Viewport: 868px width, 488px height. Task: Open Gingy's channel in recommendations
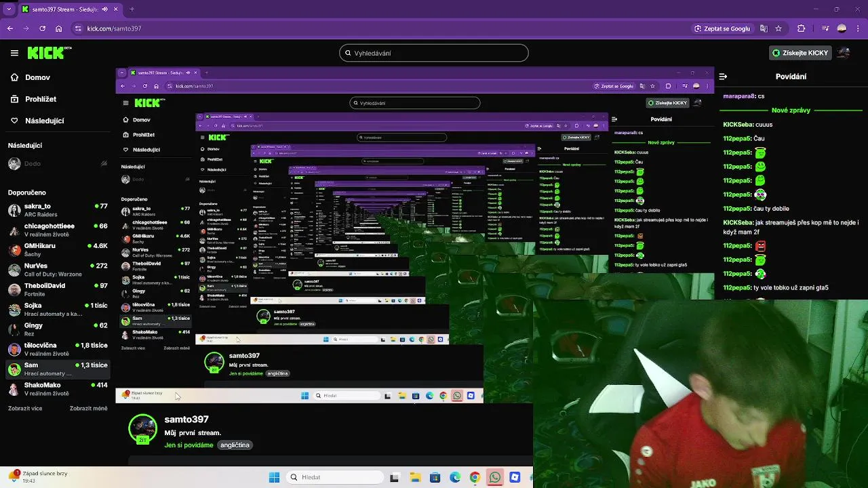58,329
